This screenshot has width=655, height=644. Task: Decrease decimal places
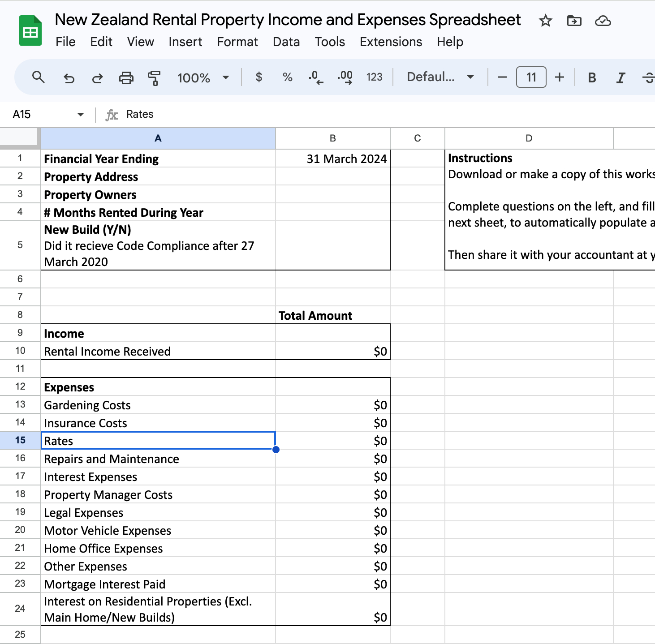pos(316,77)
